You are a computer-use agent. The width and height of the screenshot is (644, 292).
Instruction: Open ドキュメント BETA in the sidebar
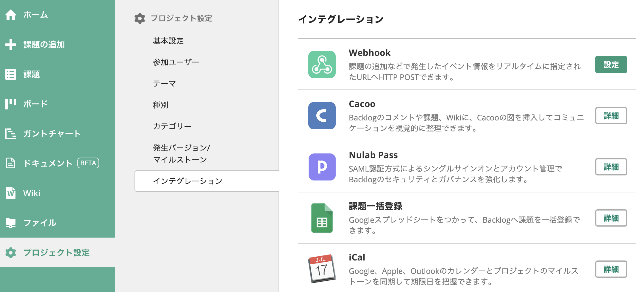48,163
